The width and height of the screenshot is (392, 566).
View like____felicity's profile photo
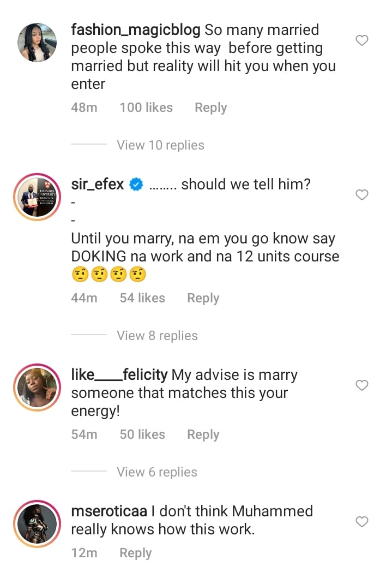click(x=38, y=388)
